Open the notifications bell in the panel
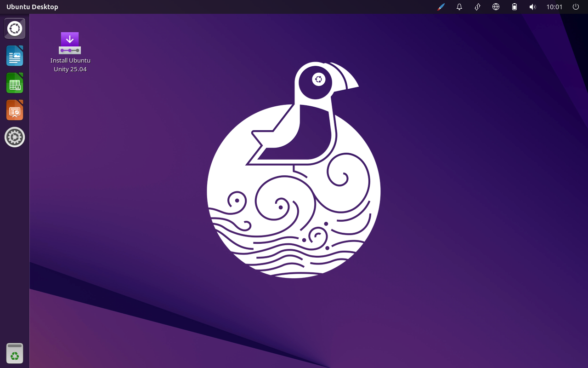Image resolution: width=588 pixels, height=368 pixels. (459, 6)
